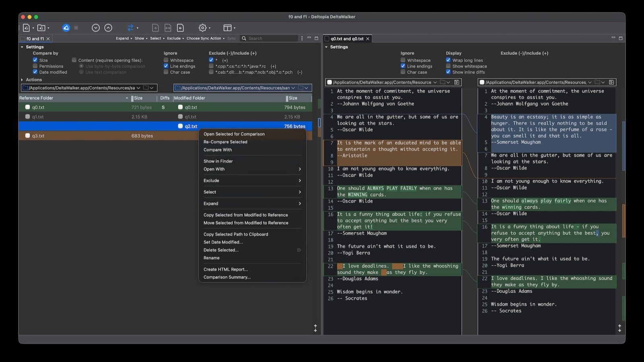Click the vertical arrows icon at text pane bottom
The image size is (644, 362).
[619, 328]
